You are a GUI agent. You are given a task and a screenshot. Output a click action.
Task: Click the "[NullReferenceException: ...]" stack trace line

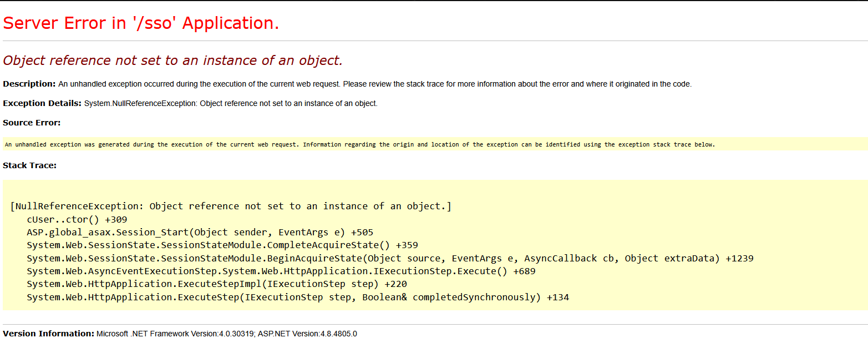tap(231, 206)
